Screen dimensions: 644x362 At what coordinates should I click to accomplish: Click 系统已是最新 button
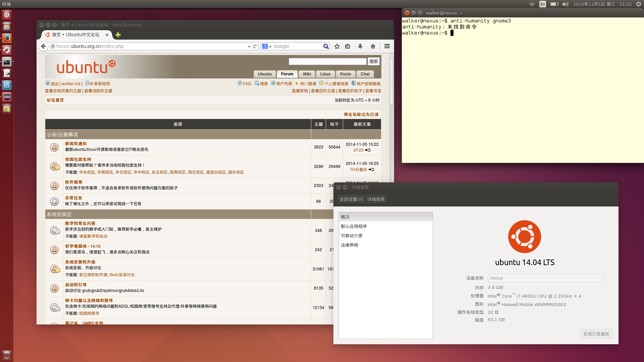[x=596, y=334]
